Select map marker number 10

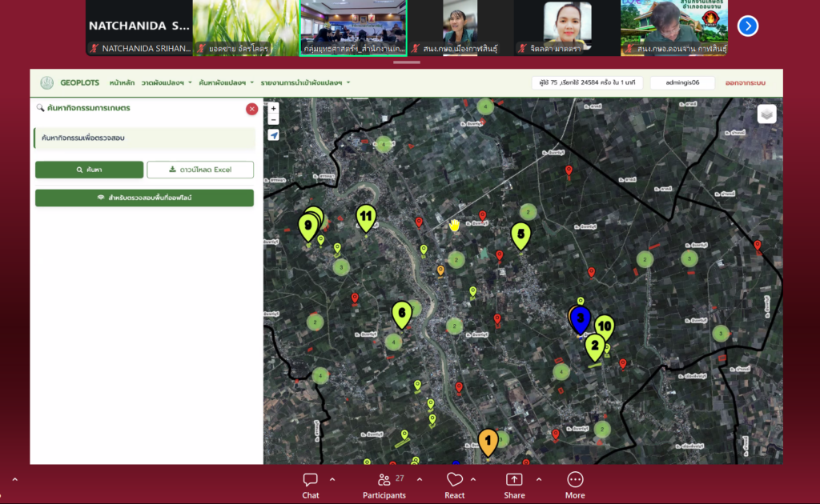tap(605, 327)
